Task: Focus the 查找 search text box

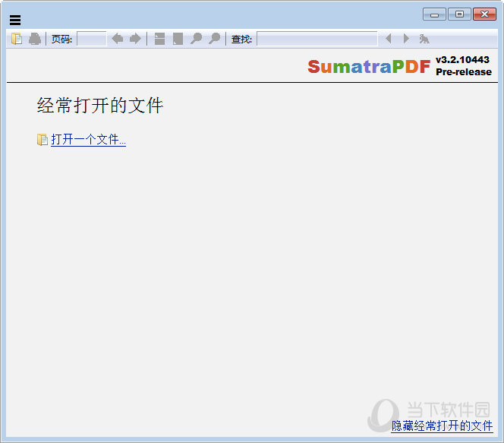Action: (x=317, y=39)
